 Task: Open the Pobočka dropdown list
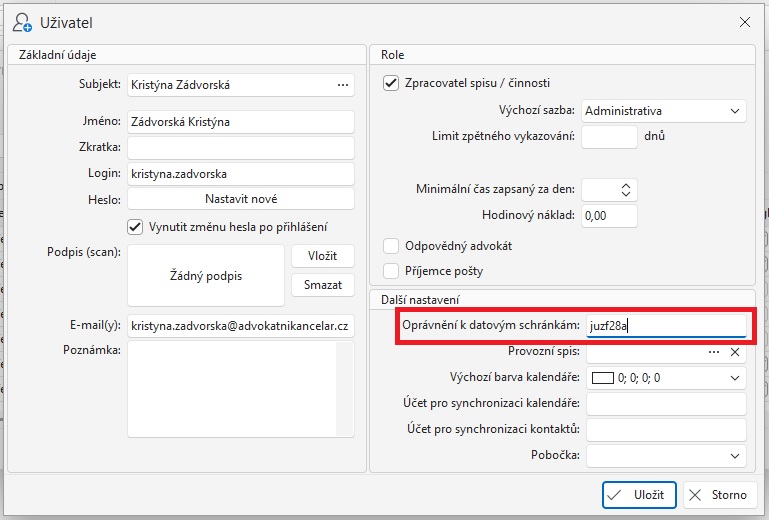[x=735, y=456]
